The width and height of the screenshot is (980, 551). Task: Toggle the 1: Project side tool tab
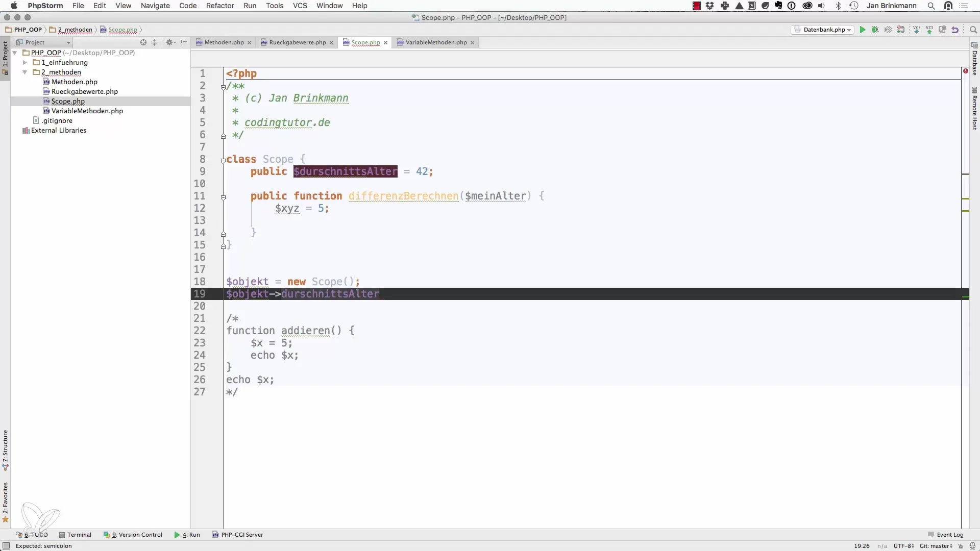click(x=6, y=58)
